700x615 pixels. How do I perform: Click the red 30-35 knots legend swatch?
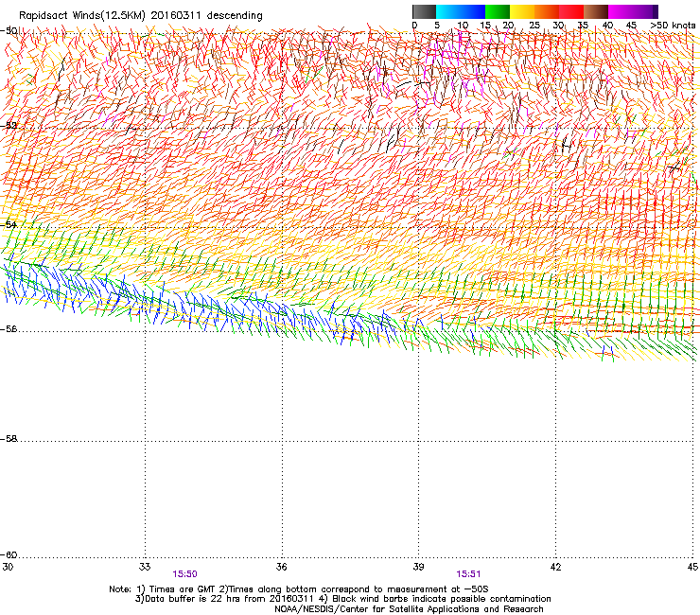click(x=571, y=11)
